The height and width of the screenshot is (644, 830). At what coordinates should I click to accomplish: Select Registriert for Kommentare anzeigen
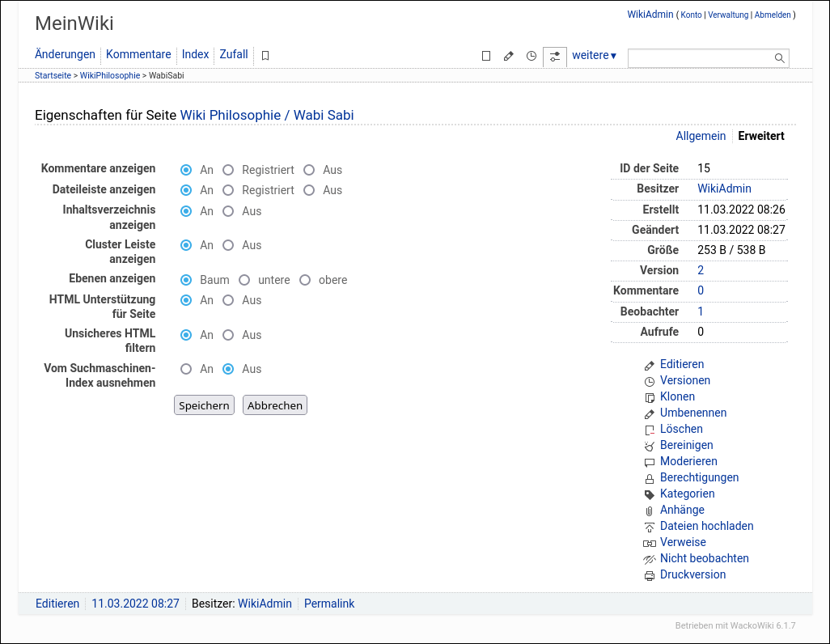[x=228, y=169]
